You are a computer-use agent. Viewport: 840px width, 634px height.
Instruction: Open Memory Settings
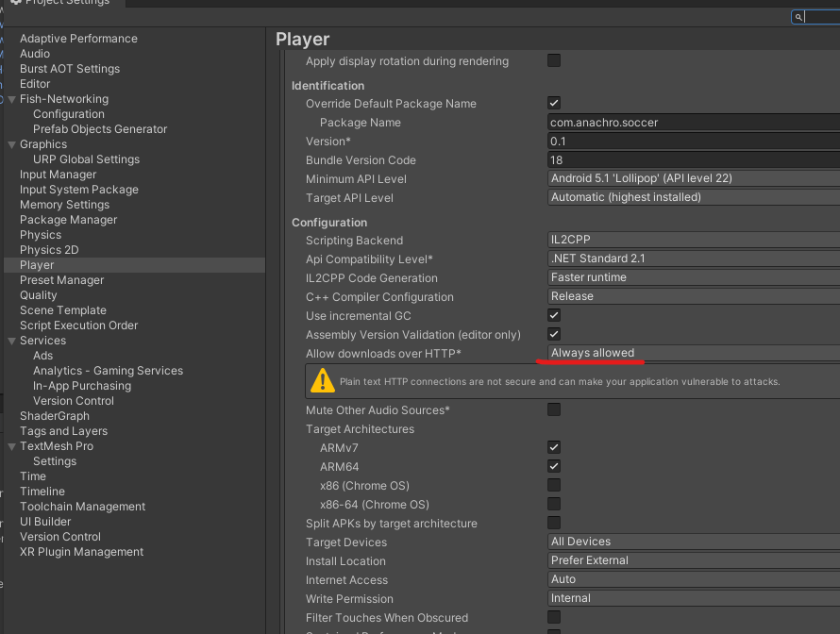64,205
